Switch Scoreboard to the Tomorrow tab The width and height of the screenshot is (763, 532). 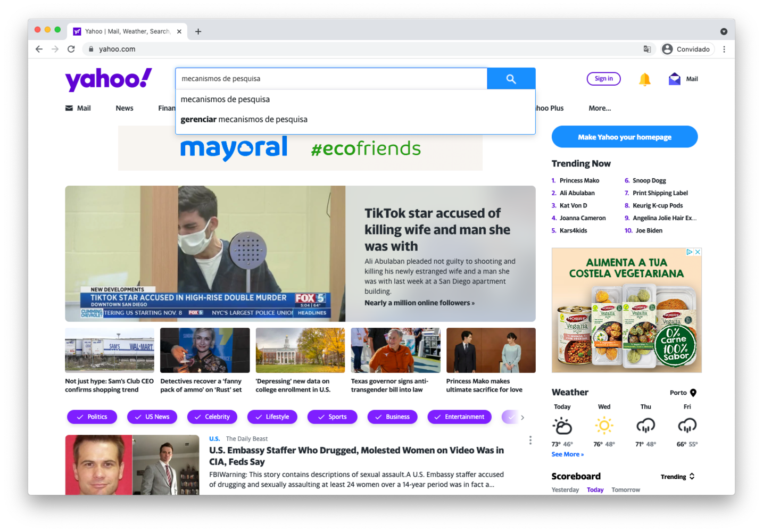point(626,490)
